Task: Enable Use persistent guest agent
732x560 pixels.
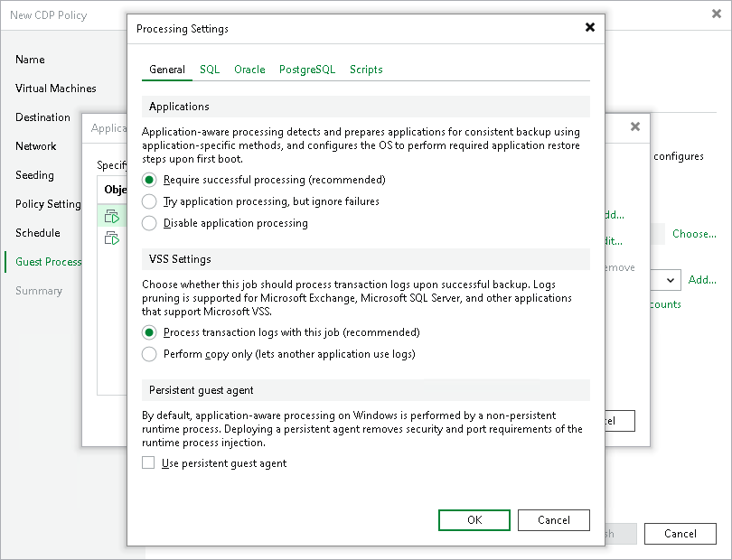Action: 148,462
